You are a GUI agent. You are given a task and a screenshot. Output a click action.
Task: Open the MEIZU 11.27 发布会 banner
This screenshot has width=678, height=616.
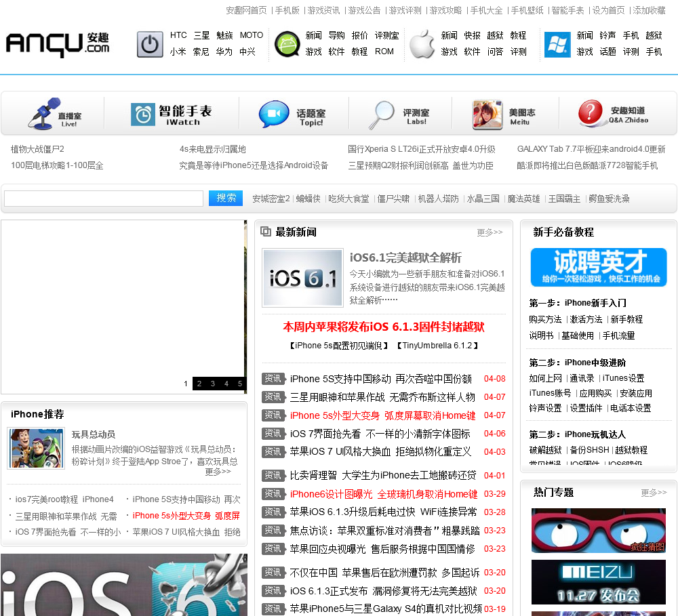coord(598,582)
